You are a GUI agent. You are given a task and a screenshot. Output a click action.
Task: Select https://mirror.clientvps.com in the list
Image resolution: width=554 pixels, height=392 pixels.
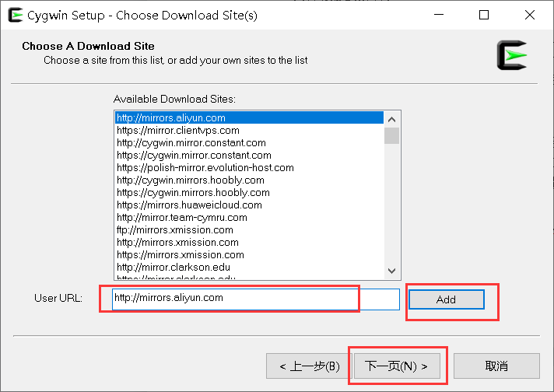tap(250, 131)
